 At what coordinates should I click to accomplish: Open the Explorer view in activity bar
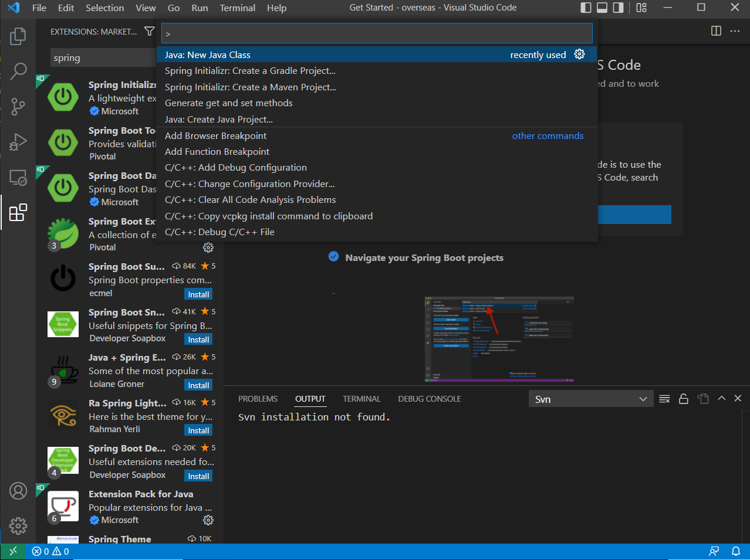point(18,36)
